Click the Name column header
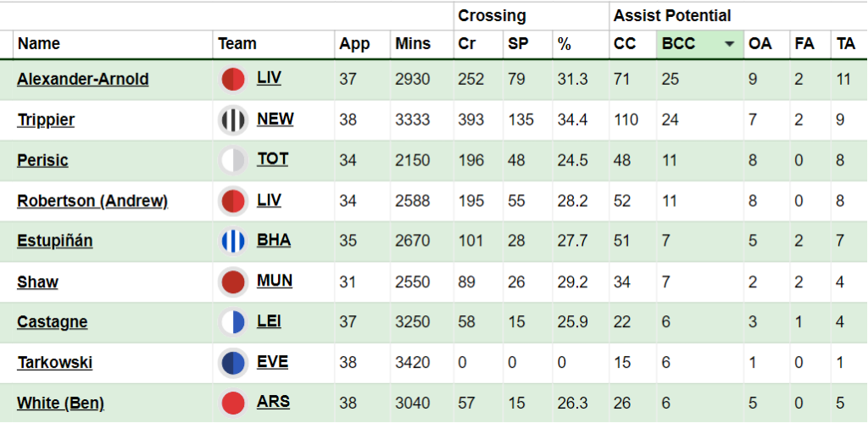The width and height of the screenshot is (868, 423). coord(39,44)
